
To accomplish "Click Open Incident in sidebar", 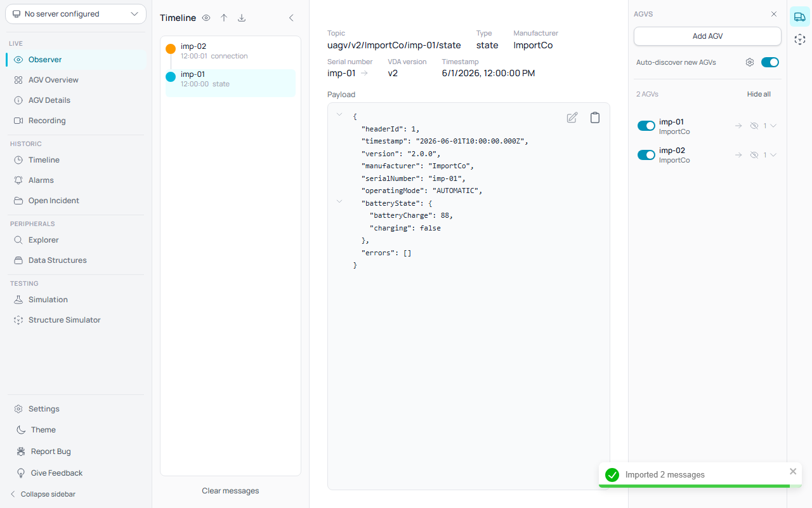I will tap(76, 201).
